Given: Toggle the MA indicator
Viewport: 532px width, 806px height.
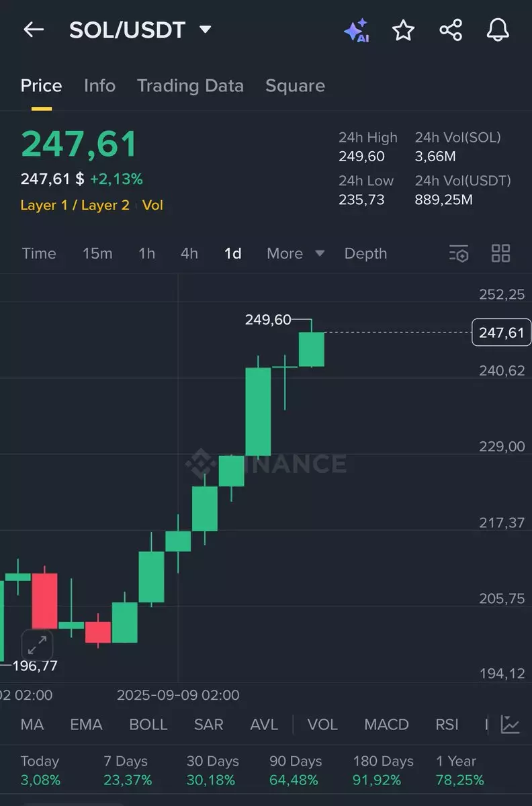Looking at the screenshot, I should 32,725.
